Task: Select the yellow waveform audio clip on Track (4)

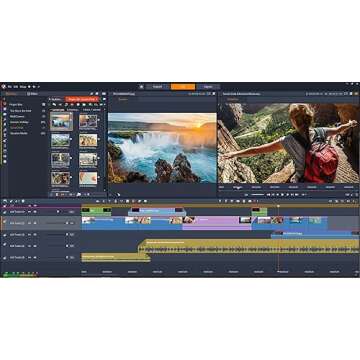Action: pos(249,246)
